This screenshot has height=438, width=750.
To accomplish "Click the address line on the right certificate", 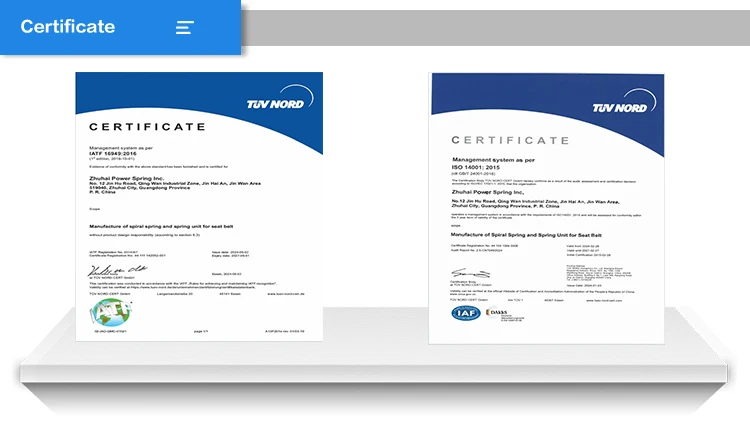I will click(535, 202).
